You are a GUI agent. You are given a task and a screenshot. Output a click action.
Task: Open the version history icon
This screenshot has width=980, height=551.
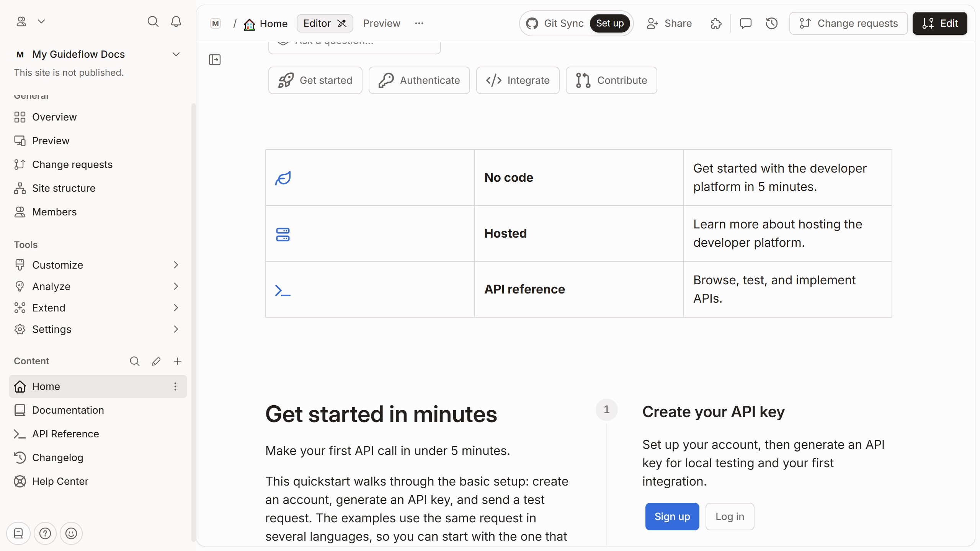(x=771, y=23)
